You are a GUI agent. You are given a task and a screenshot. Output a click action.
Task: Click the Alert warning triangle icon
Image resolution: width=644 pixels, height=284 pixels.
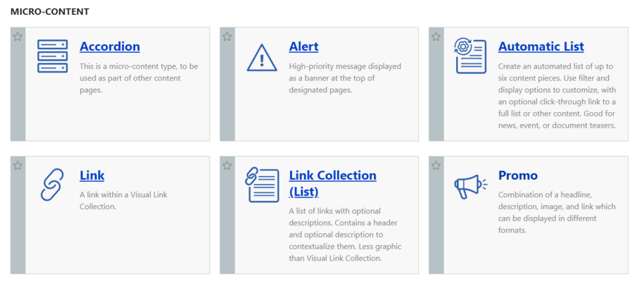(x=262, y=58)
